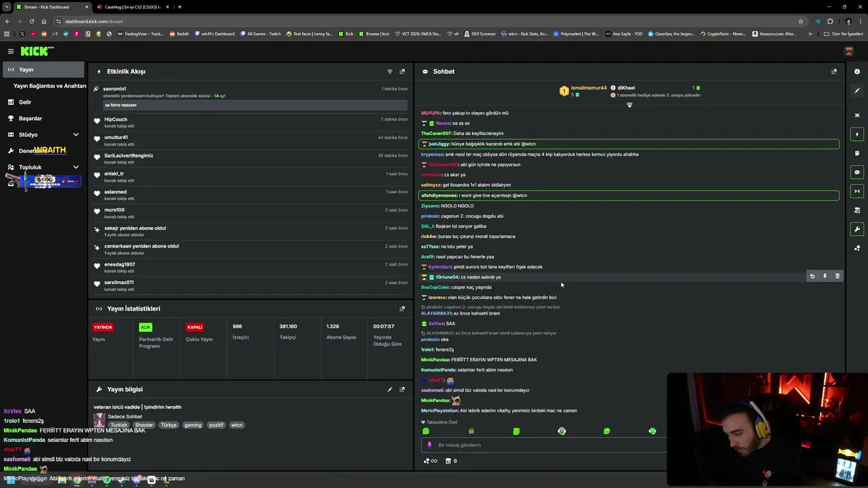
Task: Click the pencil edit icon in right toolbar
Action: (857, 91)
